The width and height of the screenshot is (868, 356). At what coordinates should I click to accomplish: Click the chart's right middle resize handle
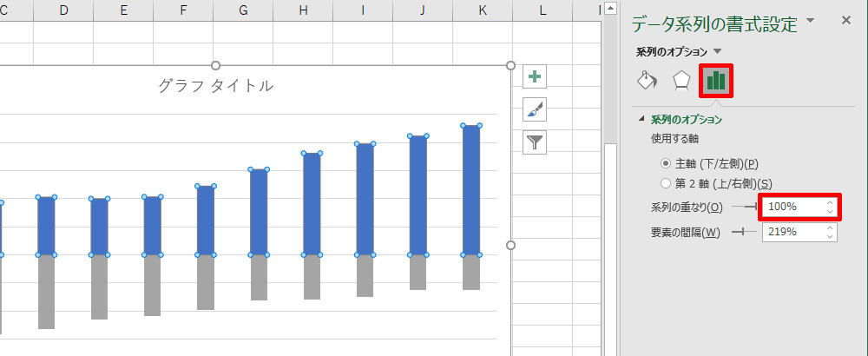pyautogui.click(x=511, y=245)
